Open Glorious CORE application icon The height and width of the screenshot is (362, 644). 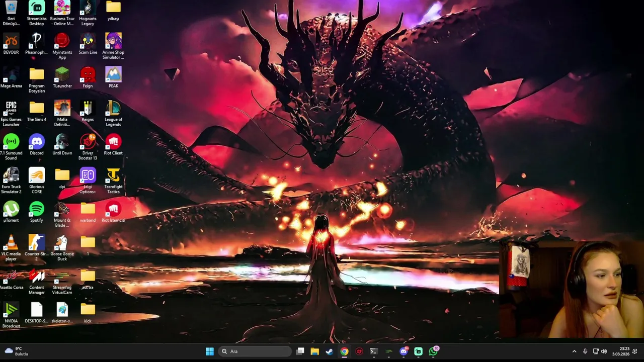(x=37, y=182)
